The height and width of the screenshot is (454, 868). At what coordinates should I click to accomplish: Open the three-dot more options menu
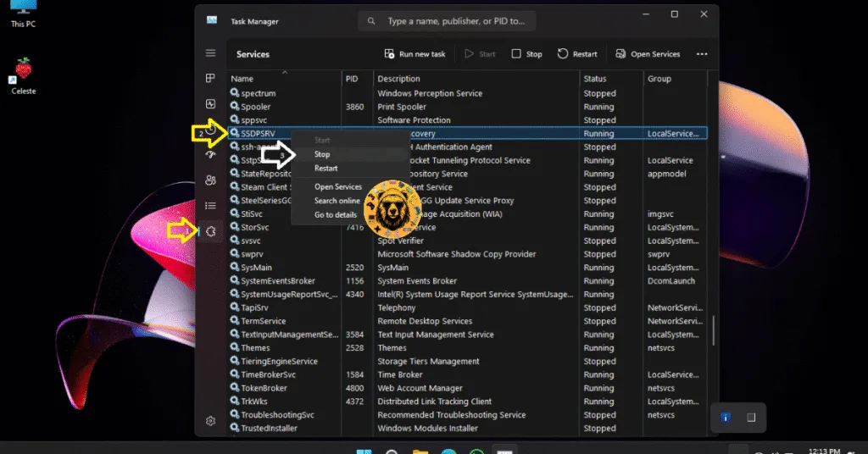(x=702, y=53)
